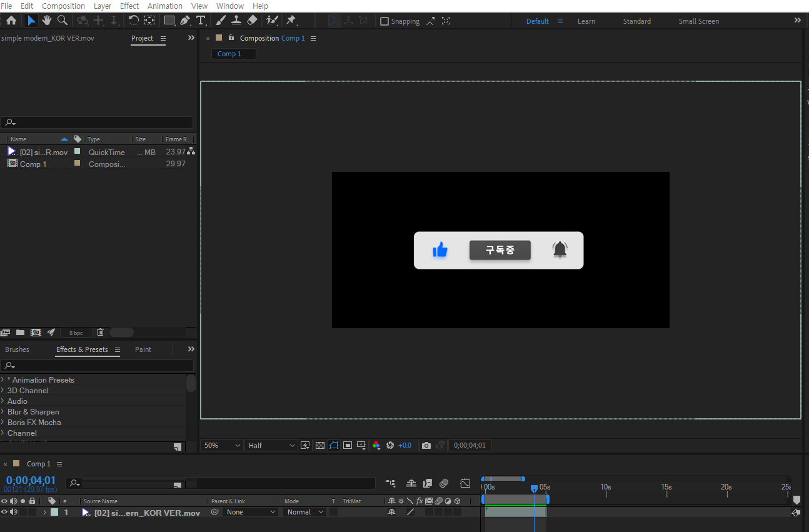Click the 8 bpc color depth button
809x532 pixels.
[x=76, y=333]
